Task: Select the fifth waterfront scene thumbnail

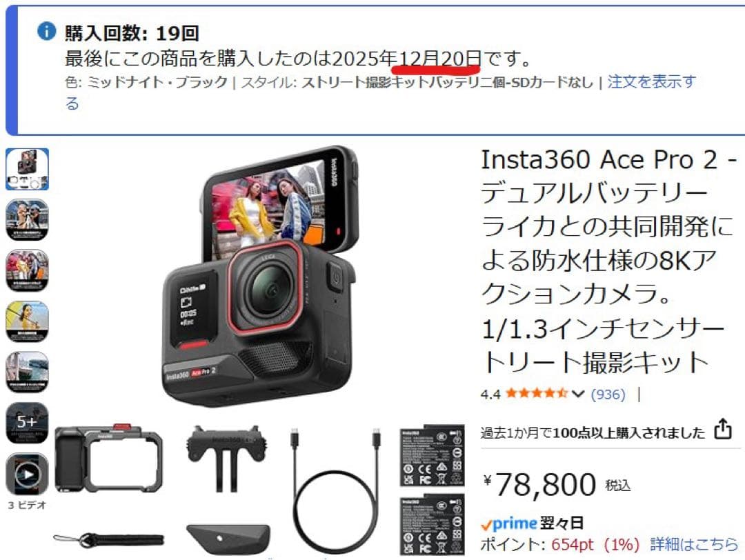Action: [x=27, y=372]
